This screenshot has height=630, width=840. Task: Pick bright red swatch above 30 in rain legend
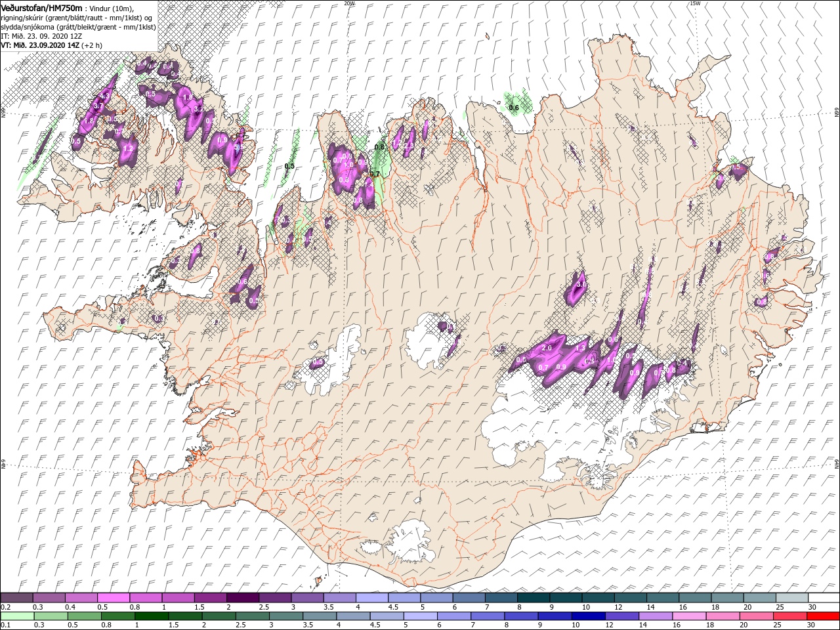(823, 616)
